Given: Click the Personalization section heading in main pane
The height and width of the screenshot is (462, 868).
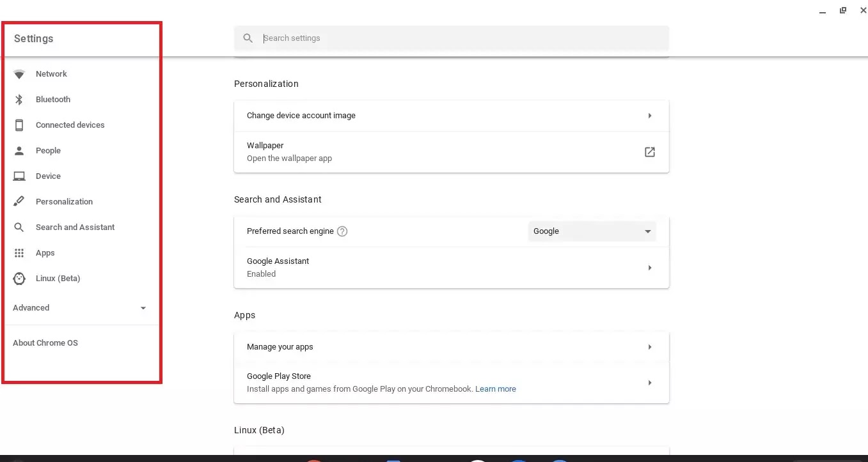Looking at the screenshot, I should (x=266, y=84).
